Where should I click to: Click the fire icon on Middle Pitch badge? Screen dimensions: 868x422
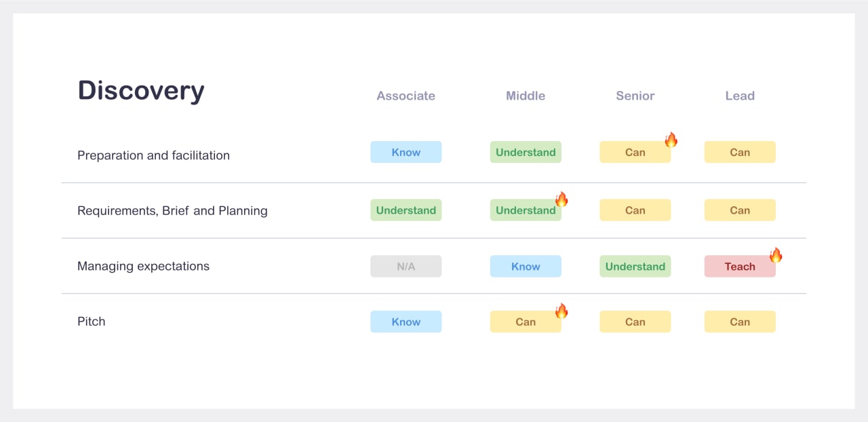[x=561, y=311]
